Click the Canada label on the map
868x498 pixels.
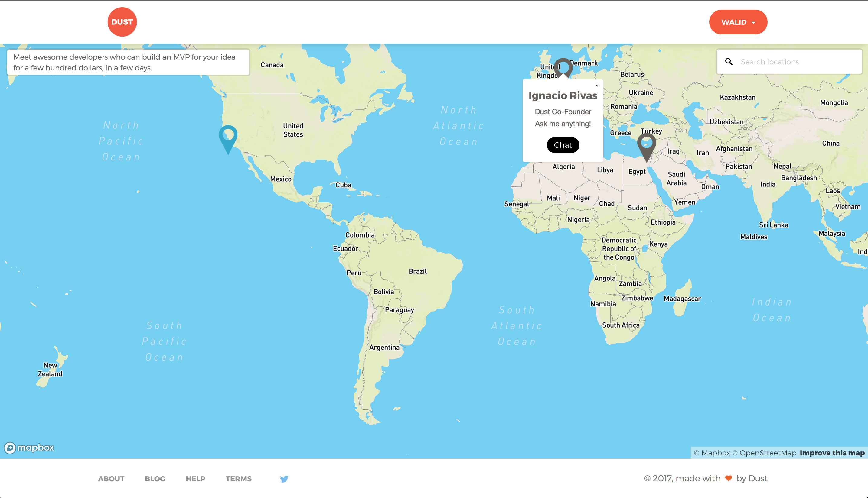coord(272,65)
